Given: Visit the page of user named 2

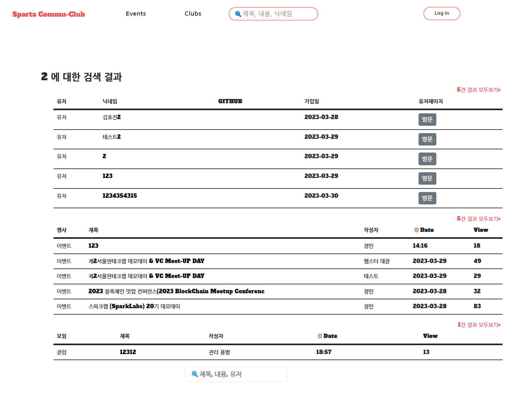Looking at the screenshot, I should (427, 159).
